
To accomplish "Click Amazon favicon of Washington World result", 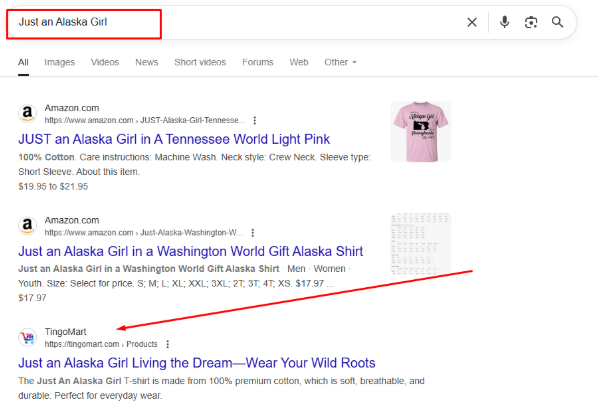I will (27, 225).
